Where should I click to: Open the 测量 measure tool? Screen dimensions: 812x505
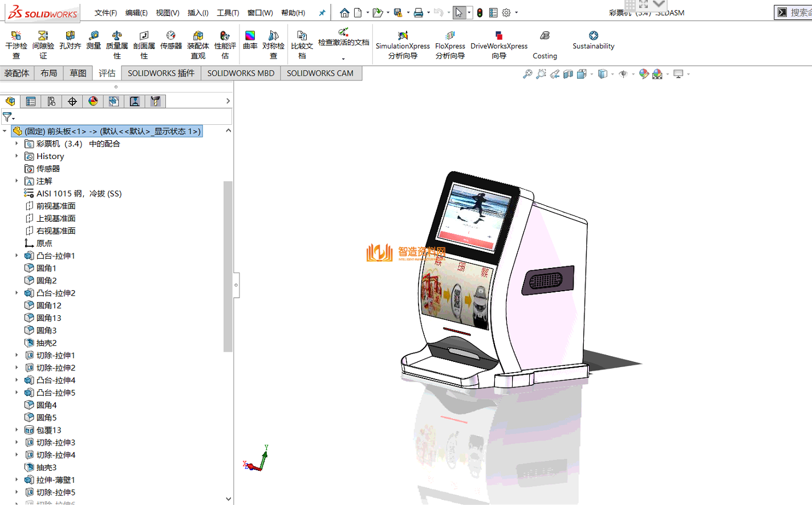coord(94,40)
